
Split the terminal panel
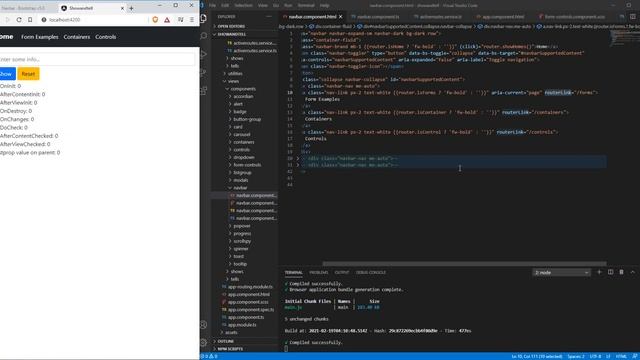click(610, 272)
